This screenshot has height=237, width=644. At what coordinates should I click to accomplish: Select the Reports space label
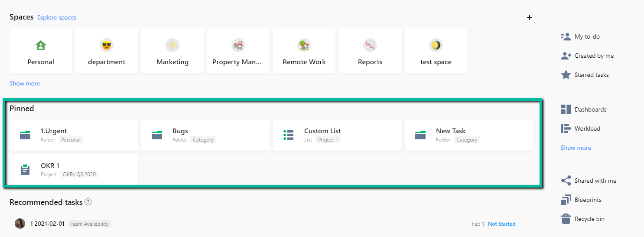click(x=370, y=62)
